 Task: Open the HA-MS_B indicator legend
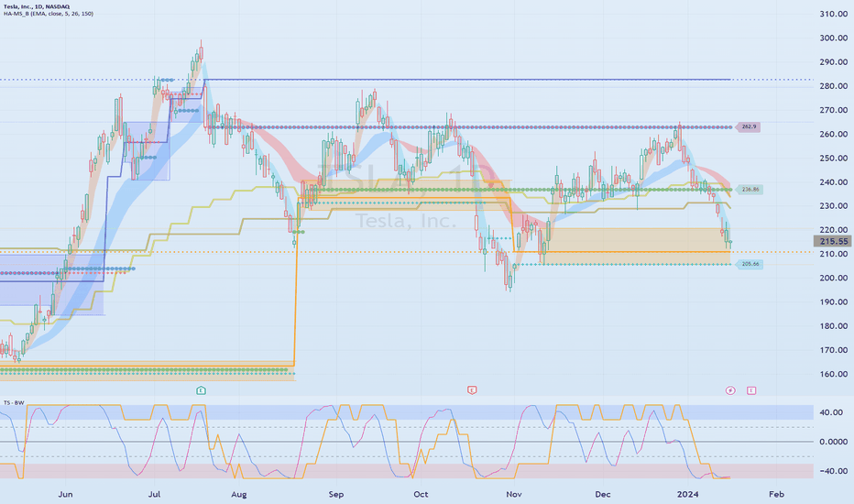pos(49,14)
